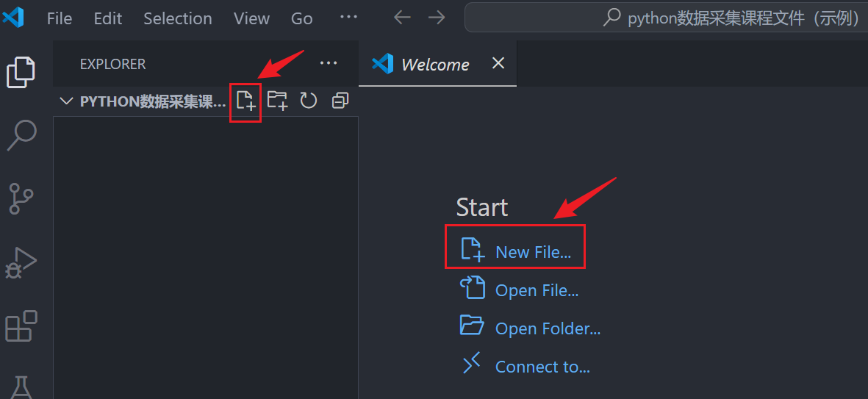Collapse the PYTHON数据采集课 folder section
Screen dimensions: 868x399
[67, 101]
